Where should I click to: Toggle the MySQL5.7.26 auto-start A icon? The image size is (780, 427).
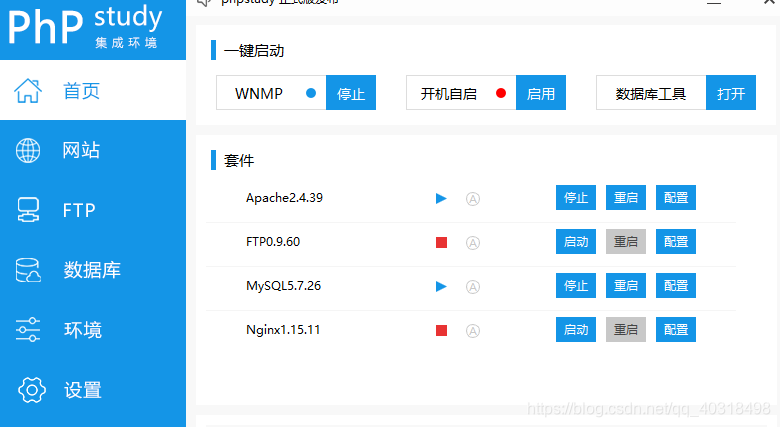[473, 287]
